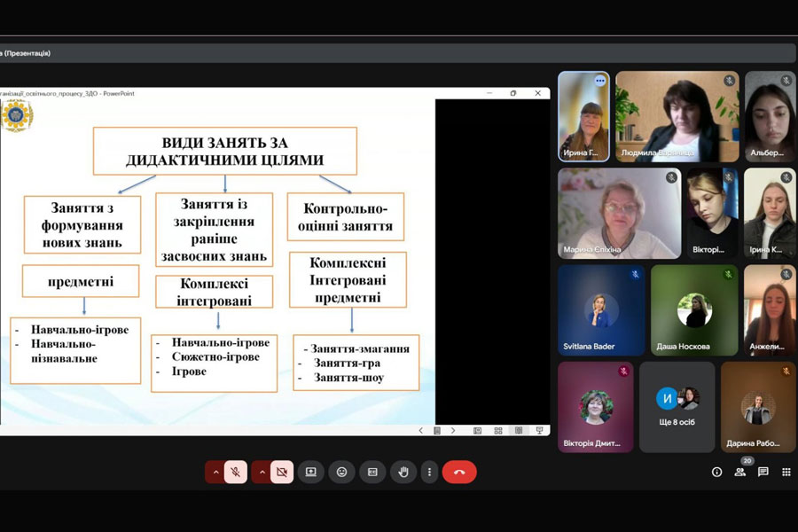Screen dimensions: 798x532
Task: Open options on Ирина Г. video tile
Action: pyautogui.click(x=600, y=81)
